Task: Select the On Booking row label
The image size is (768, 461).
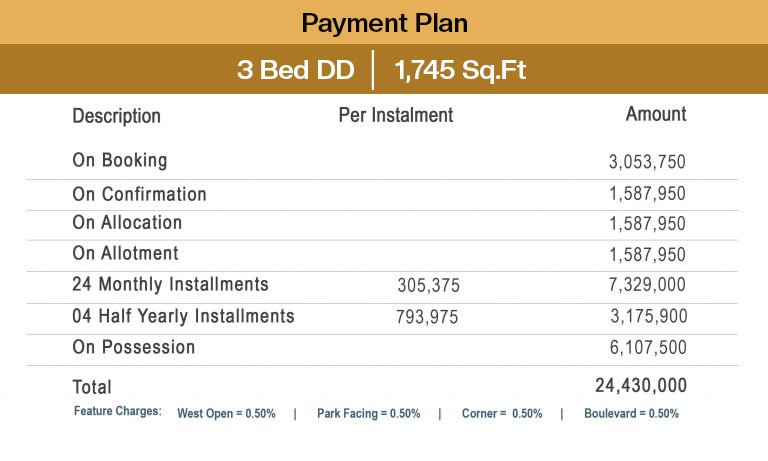Action: [120, 160]
